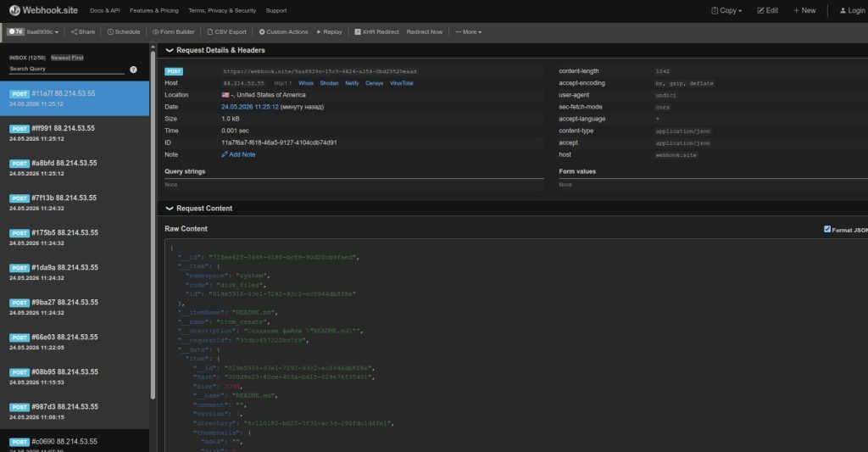Select request #9ba27
The width and height of the screenshot is (868, 452).
point(75,308)
